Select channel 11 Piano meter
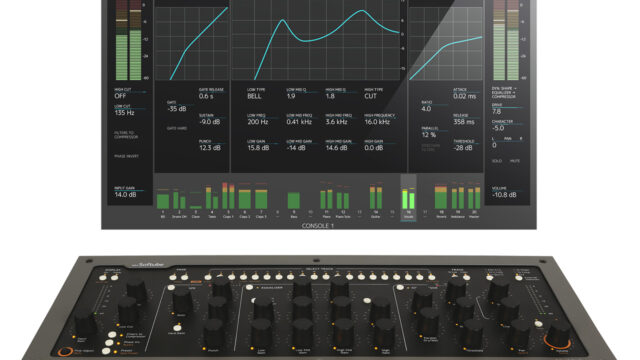This screenshot has height=360, width=640. tap(326, 199)
